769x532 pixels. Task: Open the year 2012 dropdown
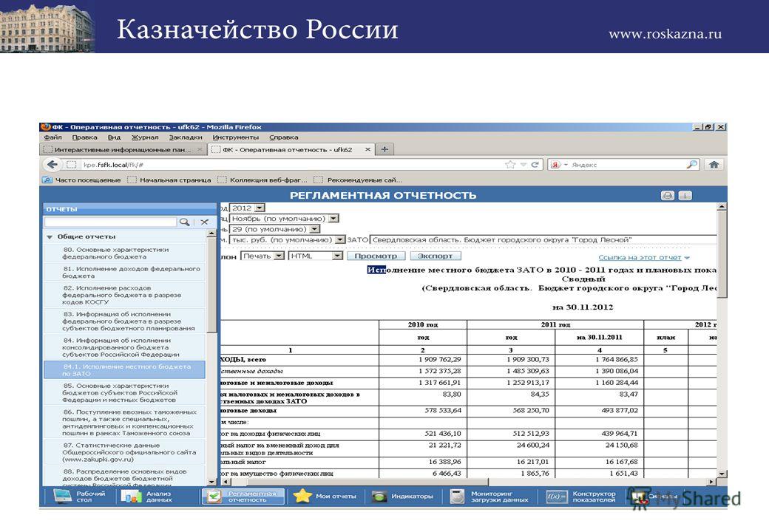260,208
